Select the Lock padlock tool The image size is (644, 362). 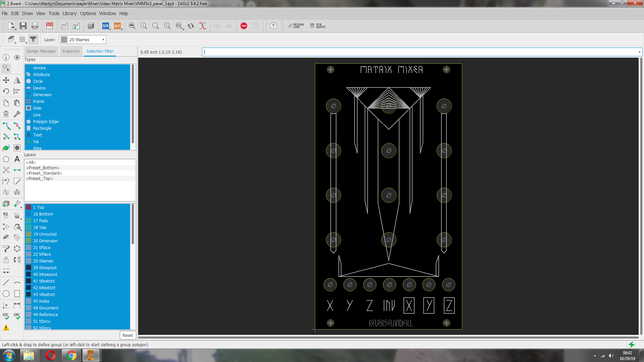tap(6, 260)
